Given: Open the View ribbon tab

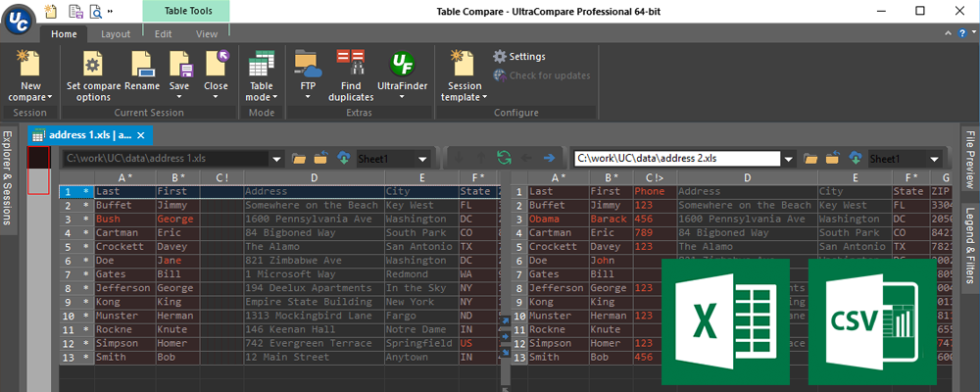Looking at the screenshot, I should 206,34.
